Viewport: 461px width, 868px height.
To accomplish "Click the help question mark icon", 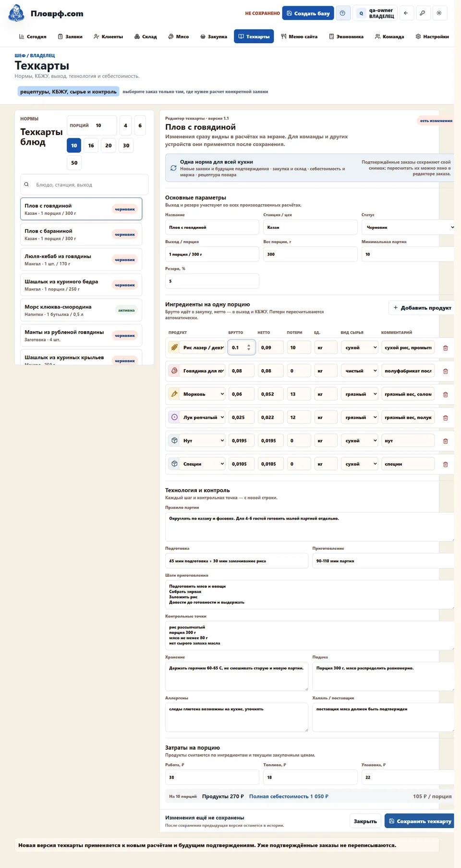I will [x=342, y=13].
